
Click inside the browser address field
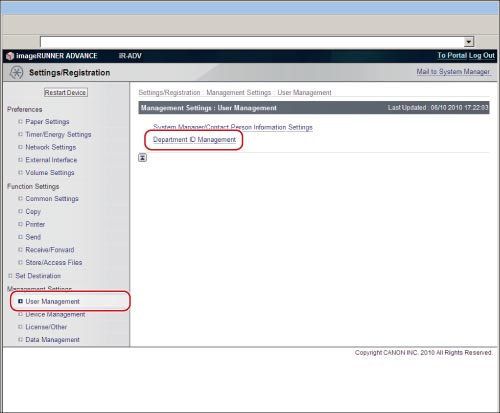(x=252, y=42)
